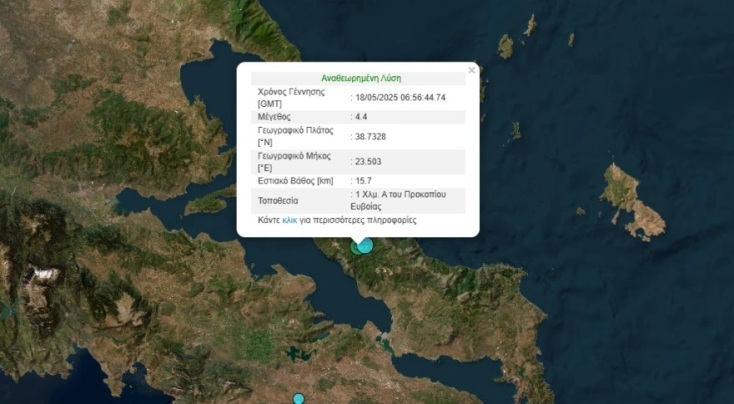Click the timestamp 18/05/2025 06:56:44.74

pyautogui.click(x=400, y=97)
